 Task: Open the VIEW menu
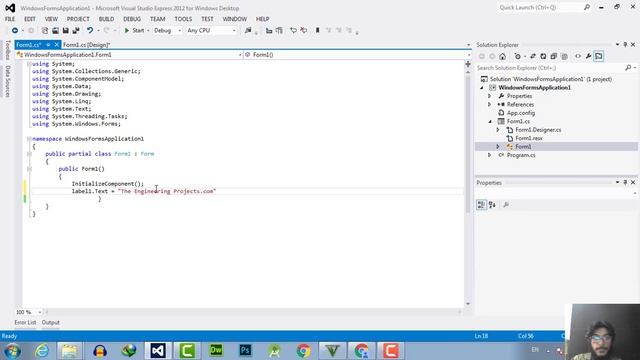coord(51,19)
